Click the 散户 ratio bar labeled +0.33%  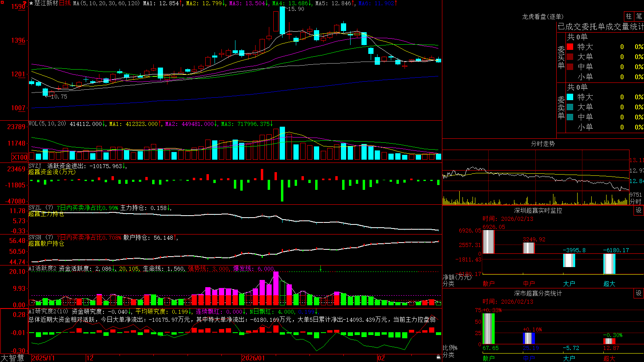[489, 329]
